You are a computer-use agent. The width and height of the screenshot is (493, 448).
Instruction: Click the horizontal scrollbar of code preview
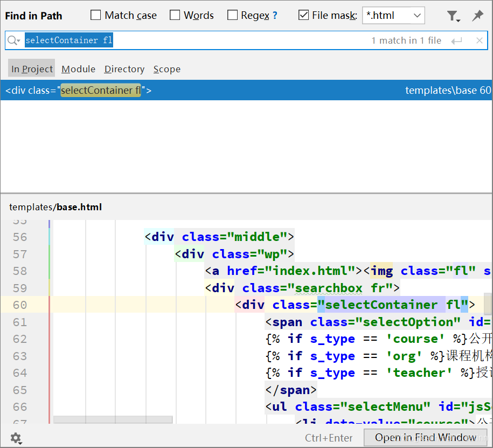113,419
